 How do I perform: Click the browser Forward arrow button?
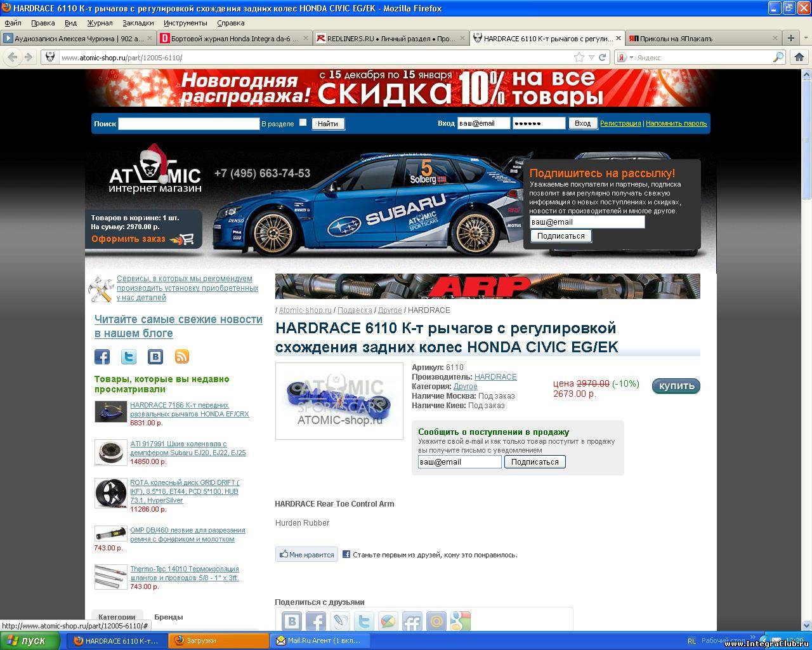27,57
